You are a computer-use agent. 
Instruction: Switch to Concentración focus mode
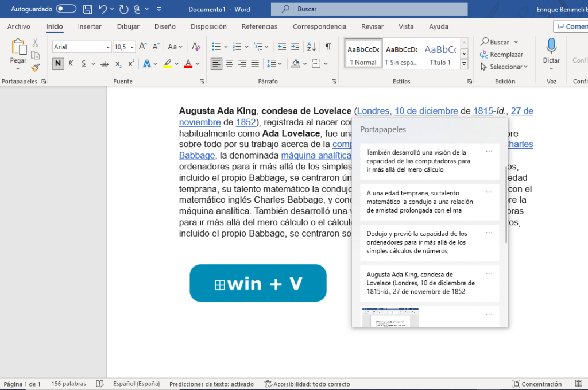point(537,384)
